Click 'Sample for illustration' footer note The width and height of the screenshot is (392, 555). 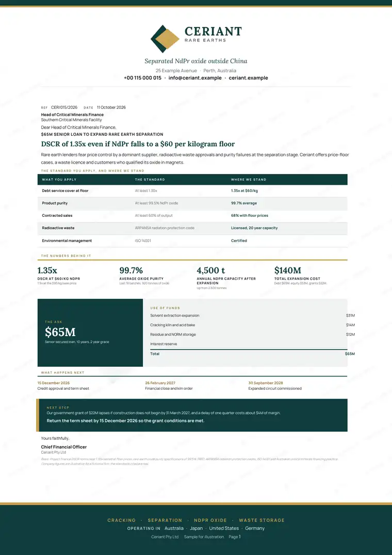coord(204,537)
